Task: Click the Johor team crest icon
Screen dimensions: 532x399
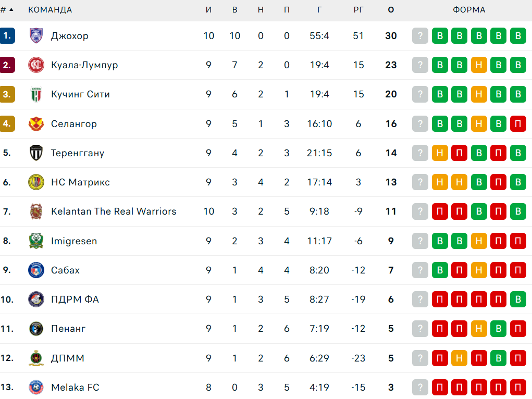Action: (x=36, y=36)
